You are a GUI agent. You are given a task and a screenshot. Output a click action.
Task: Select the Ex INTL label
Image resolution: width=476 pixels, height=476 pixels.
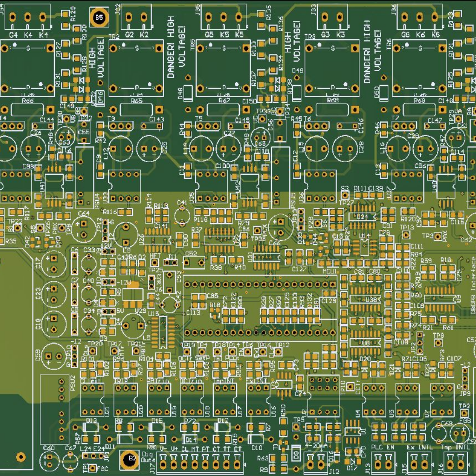(x=419, y=447)
